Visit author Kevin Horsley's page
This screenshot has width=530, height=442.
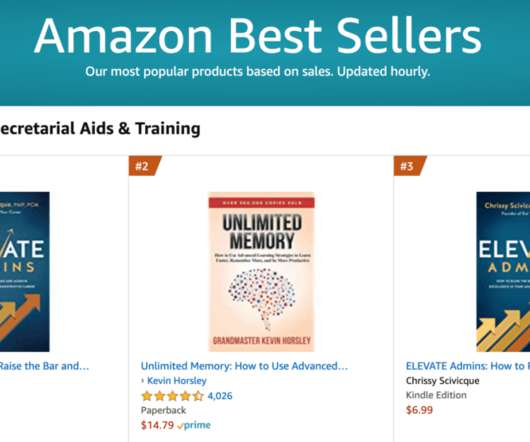[177, 381]
